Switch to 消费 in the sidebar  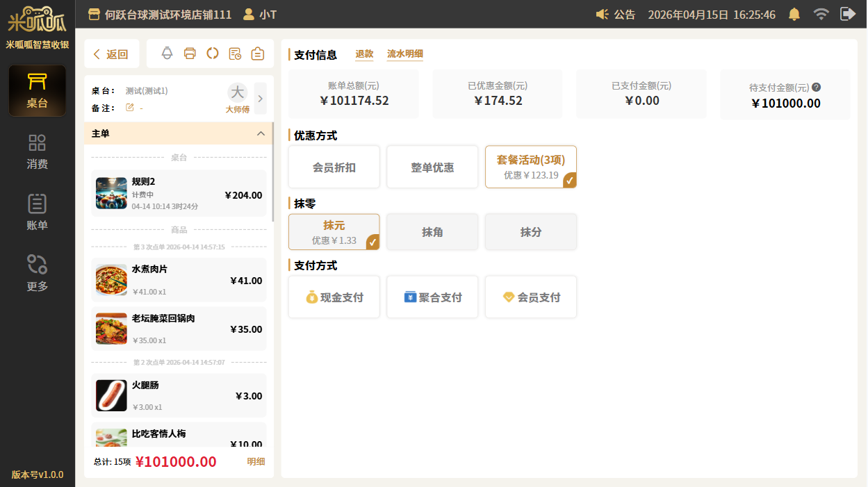[x=38, y=152]
